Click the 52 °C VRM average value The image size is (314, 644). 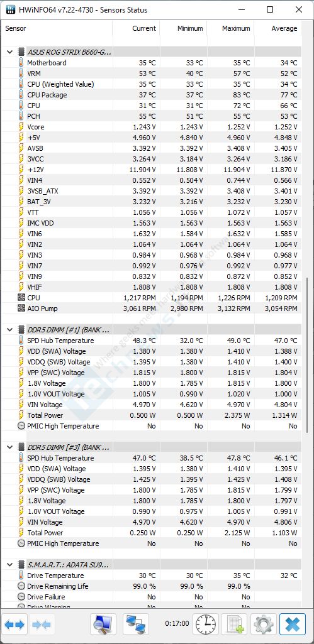[288, 74]
